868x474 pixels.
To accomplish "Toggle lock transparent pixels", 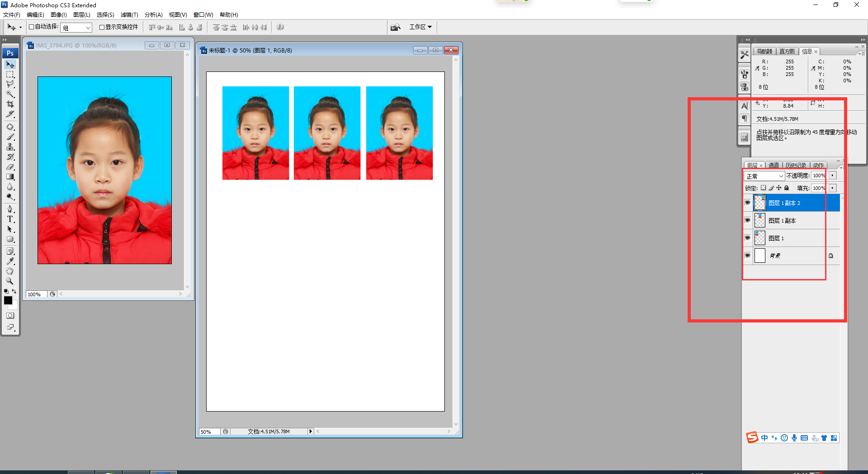I will [x=764, y=188].
